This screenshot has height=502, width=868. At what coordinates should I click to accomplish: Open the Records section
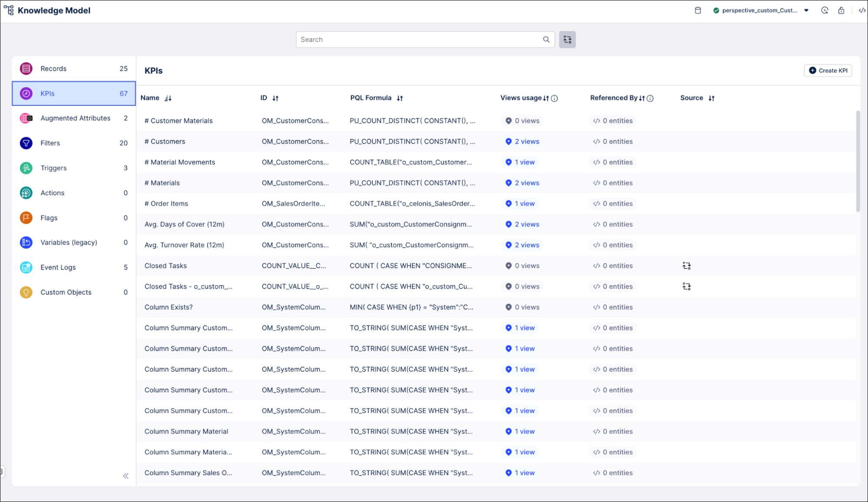[x=74, y=69]
